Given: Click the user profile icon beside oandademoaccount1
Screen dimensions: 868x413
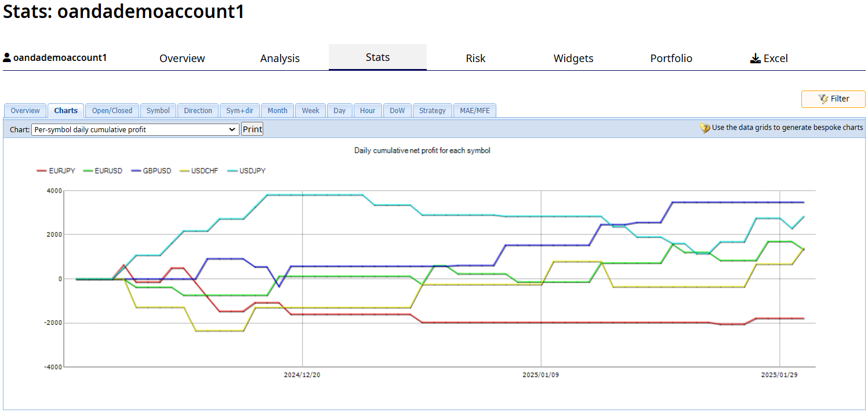Looking at the screenshot, I should pyautogui.click(x=7, y=58).
